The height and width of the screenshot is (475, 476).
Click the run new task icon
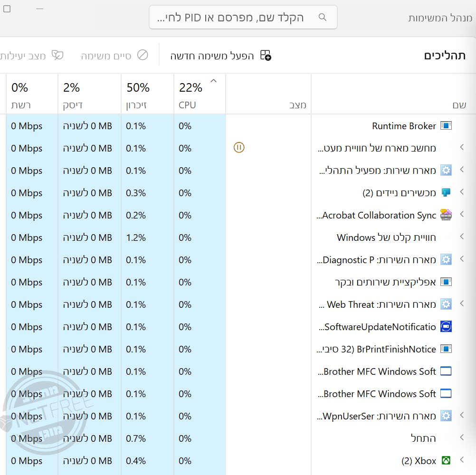(x=266, y=56)
